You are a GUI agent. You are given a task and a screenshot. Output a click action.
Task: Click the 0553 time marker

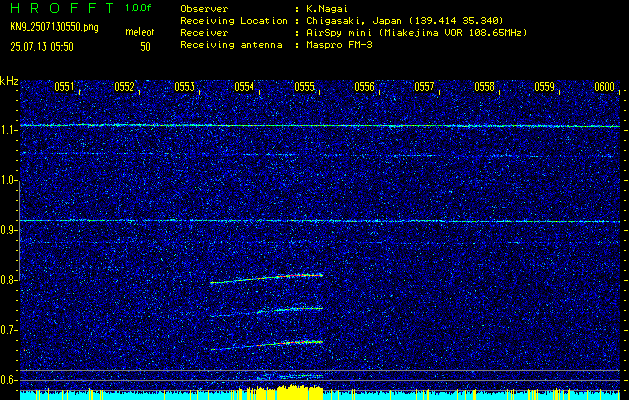click(185, 87)
